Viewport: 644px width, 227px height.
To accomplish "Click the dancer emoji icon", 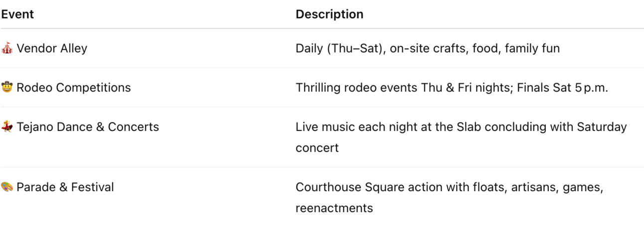I will (x=6, y=127).
